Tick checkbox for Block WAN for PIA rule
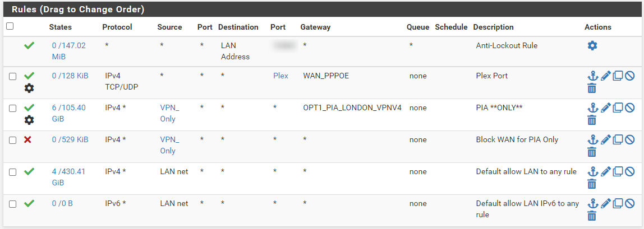644x229 pixels. coord(13,140)
